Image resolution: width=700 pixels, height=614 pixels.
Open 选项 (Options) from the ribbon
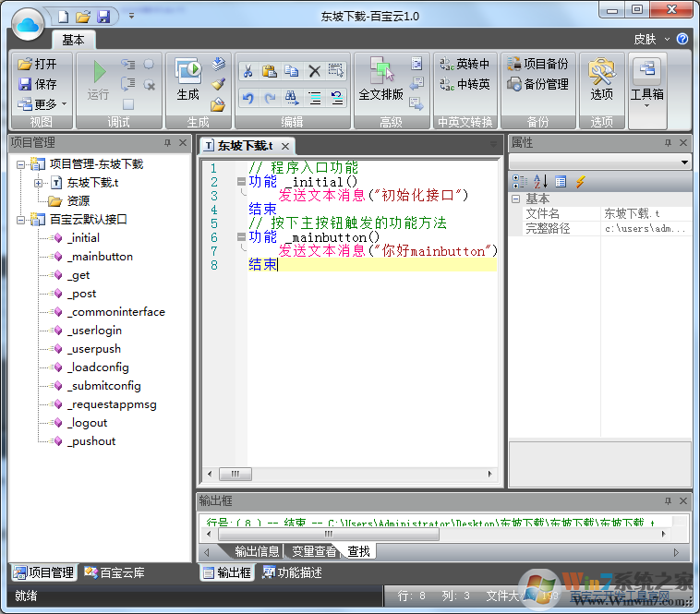(601, 78)
